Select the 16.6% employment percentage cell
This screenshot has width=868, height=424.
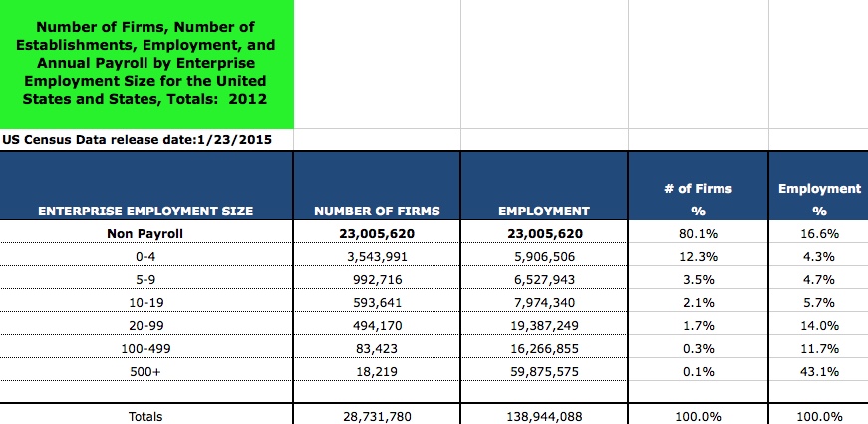click(x=819, y=233)
